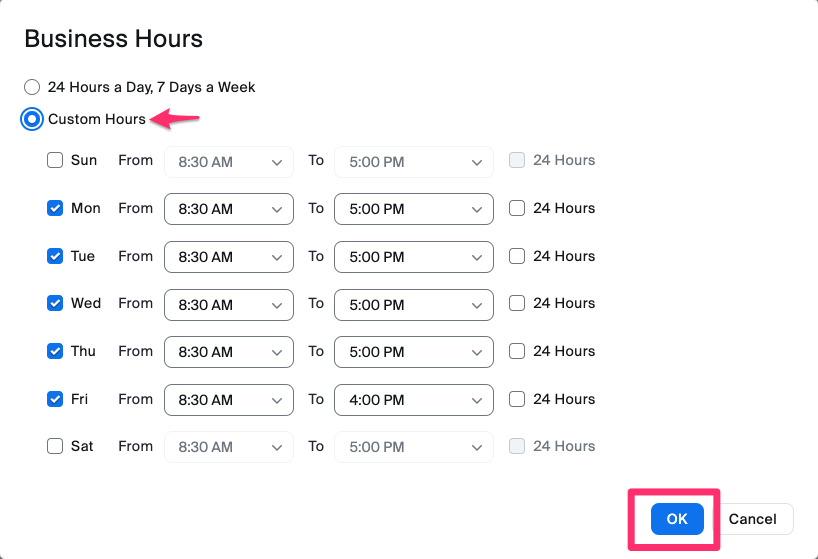This screenshot has width=818, height=559.
Task: Open Monday's From time dropdown
Action: 229,209
